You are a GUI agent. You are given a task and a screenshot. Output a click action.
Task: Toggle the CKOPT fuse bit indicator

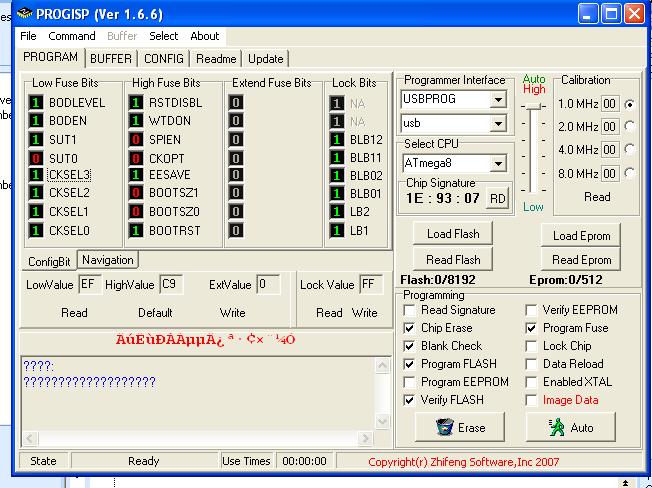tap(136, 158)
